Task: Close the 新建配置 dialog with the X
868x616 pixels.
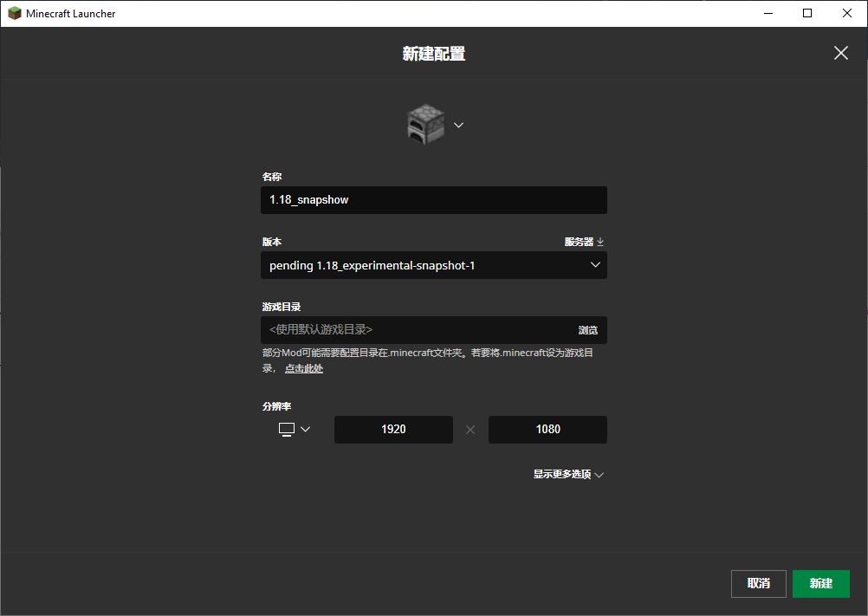Action: coord(841,53)
